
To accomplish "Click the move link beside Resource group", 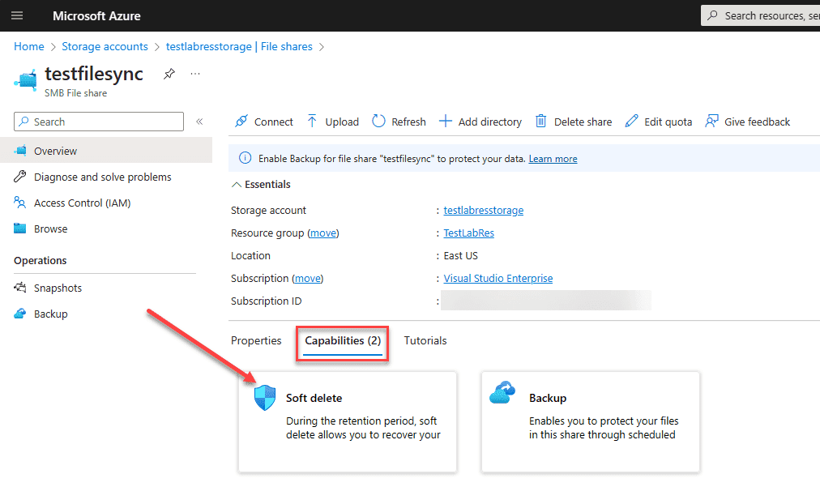I will pos(323,233).
